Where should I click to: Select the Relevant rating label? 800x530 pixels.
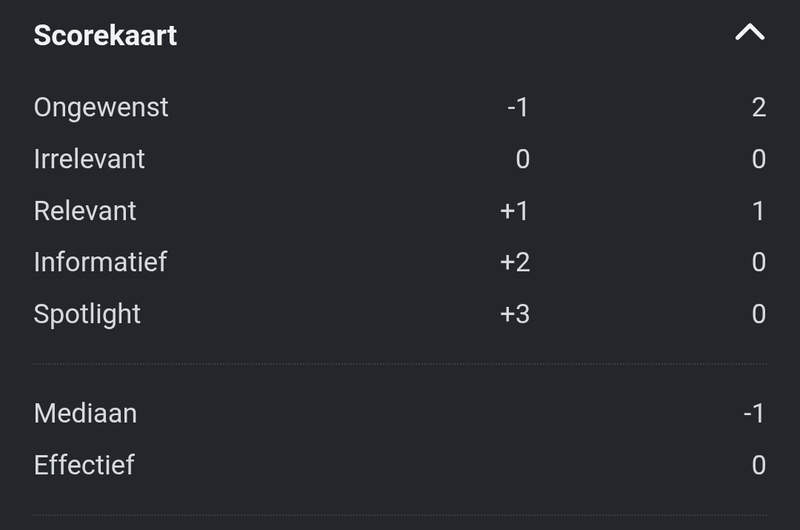click(85, 211)
